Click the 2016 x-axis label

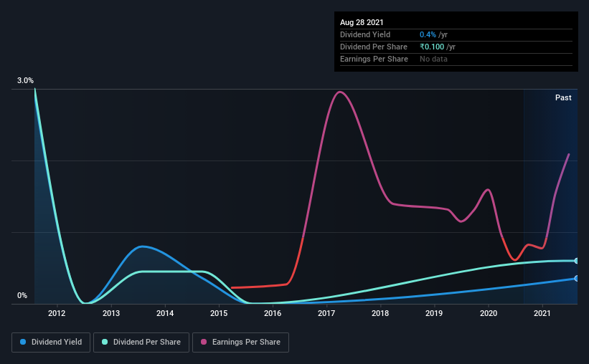click(x=273, y=313)
